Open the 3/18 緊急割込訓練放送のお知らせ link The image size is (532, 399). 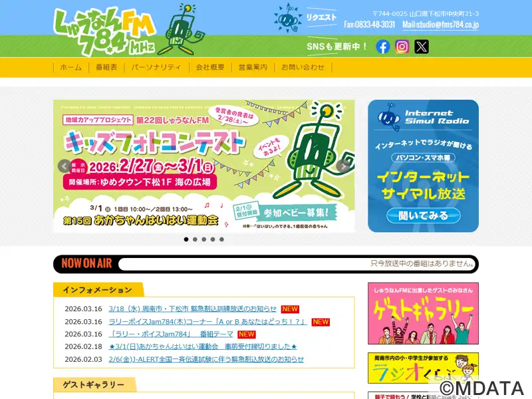(192, 309)
